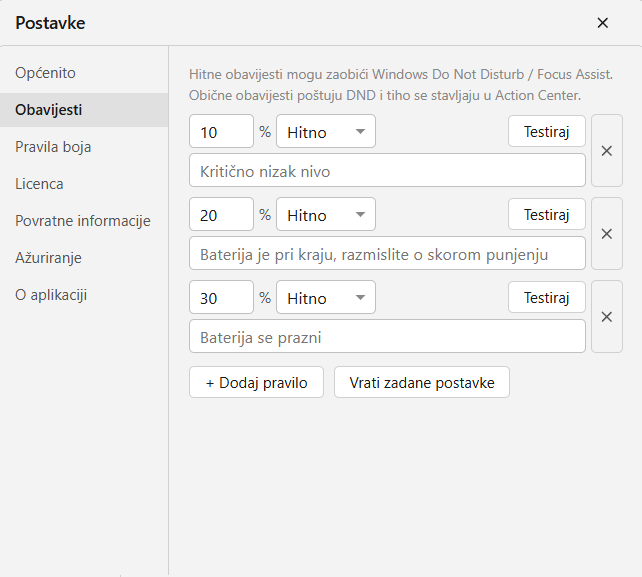Focus the percentage field showing 10
The image size is (642, 577).
coord(222,131)
